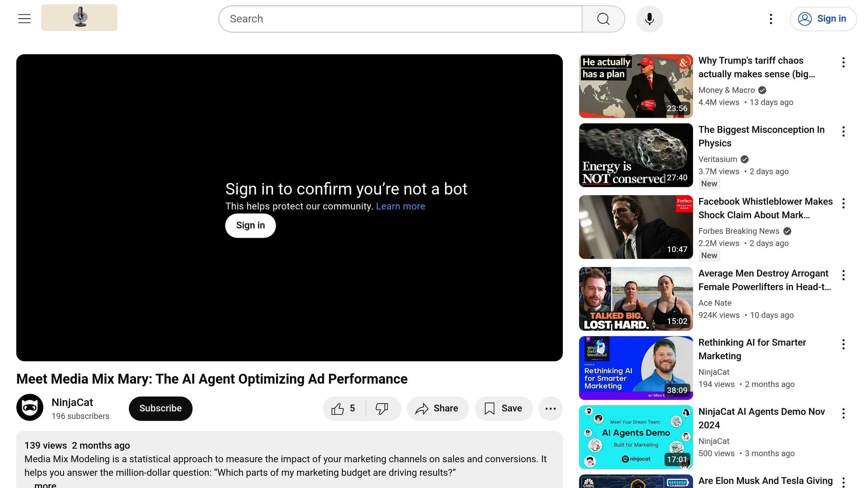Open the AI Agents Demo thumbnail
This screenshot has width=868, height=488.
[x=636, y=437]
